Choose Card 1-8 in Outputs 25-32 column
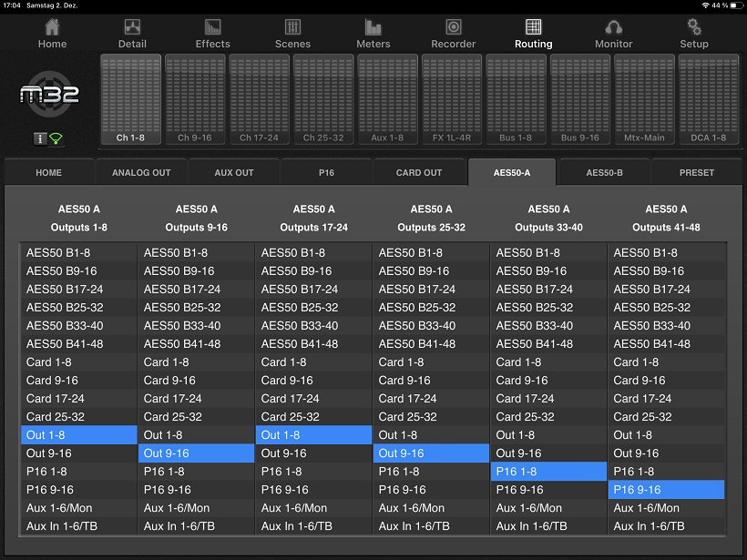747x560 pixels. pos(431,361)
